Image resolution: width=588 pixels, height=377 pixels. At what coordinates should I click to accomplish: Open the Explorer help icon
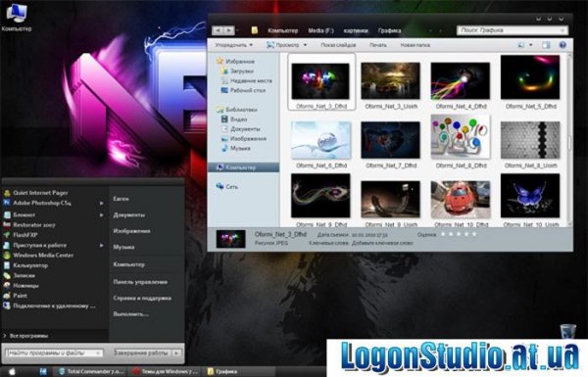[563, 45]
